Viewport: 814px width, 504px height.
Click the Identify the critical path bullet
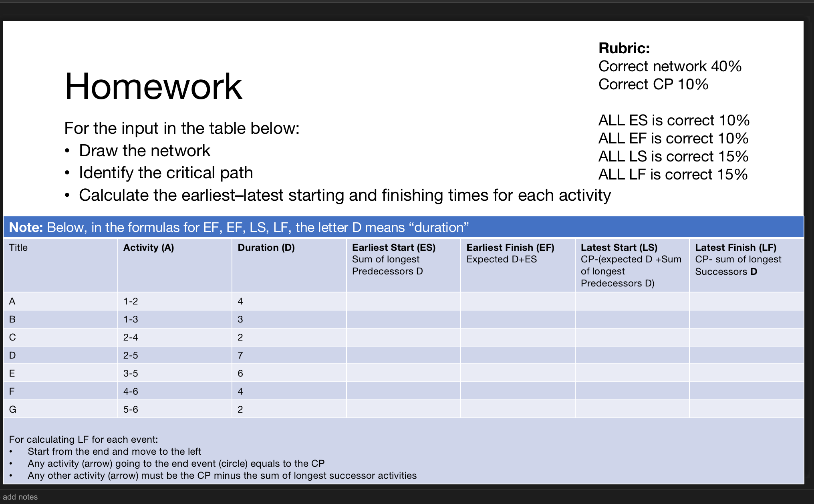(x=166, y=173)
